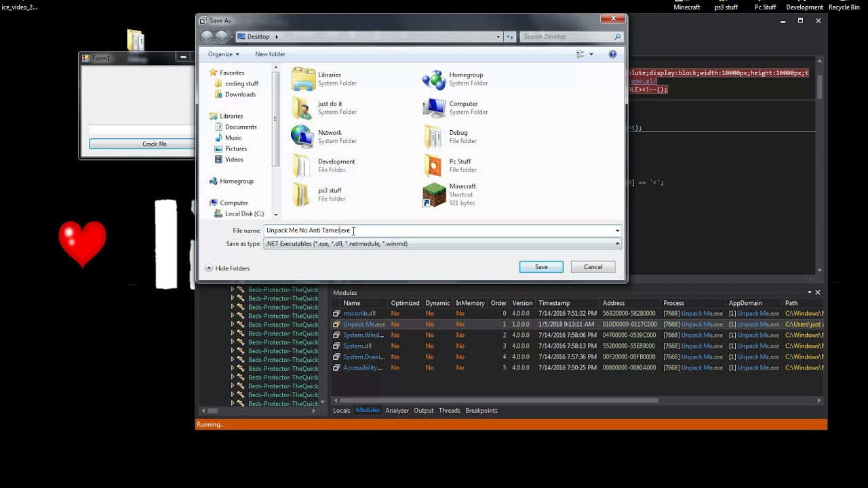Screen dimensions: 868x488
Task: Switch to the Modules tab
Action: [x=368, y=411]
